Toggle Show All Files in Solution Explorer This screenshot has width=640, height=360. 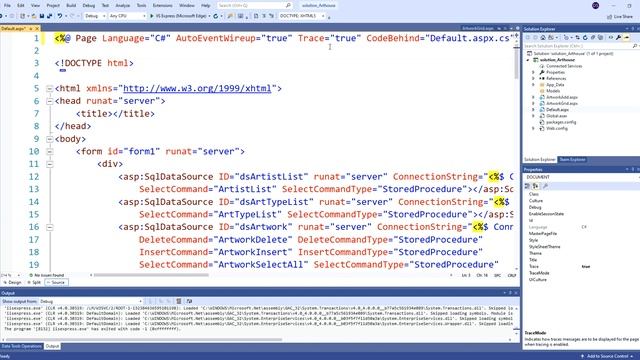click(x=600, y=38)
